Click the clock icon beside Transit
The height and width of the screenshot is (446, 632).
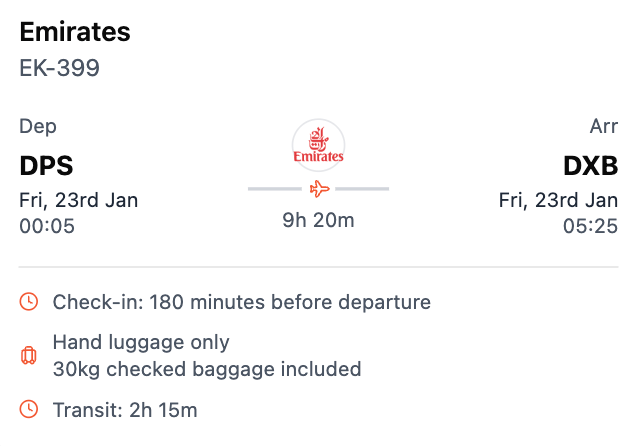tap(29, 409)
